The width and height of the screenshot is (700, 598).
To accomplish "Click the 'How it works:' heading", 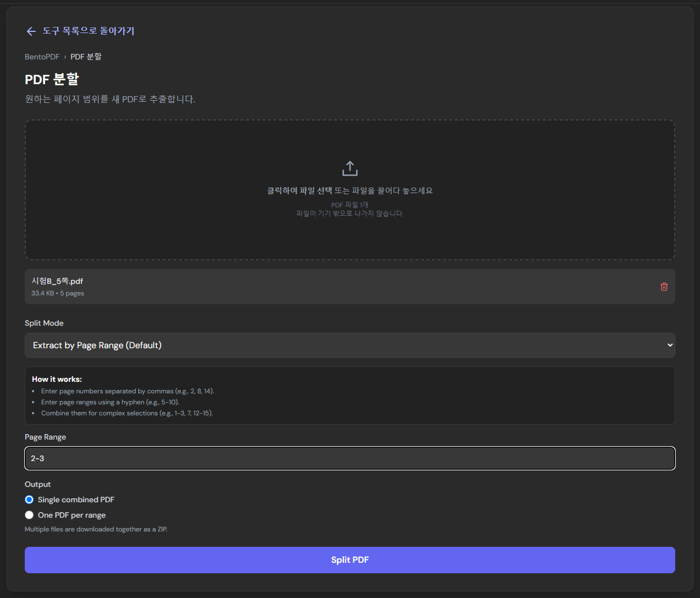I will (57, 379).
